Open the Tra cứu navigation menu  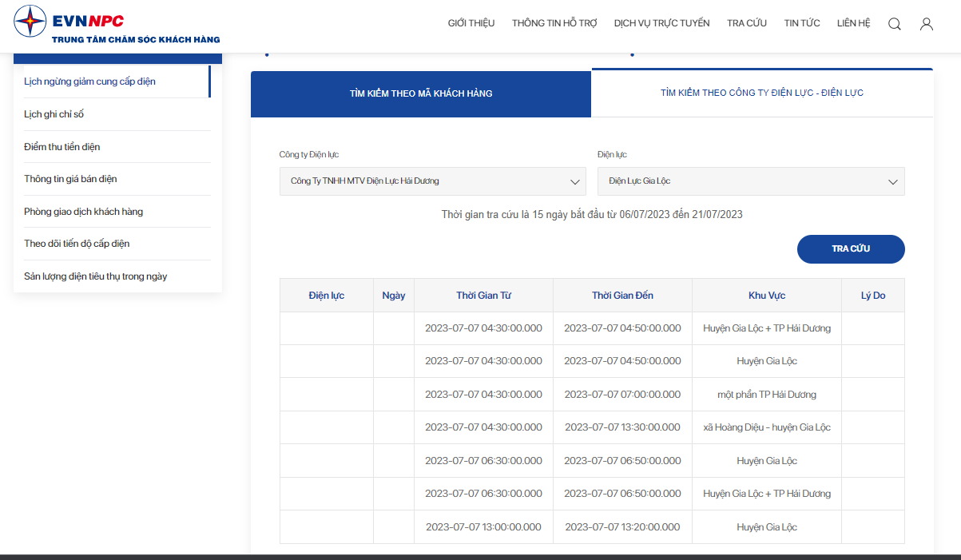click(747, 23)
